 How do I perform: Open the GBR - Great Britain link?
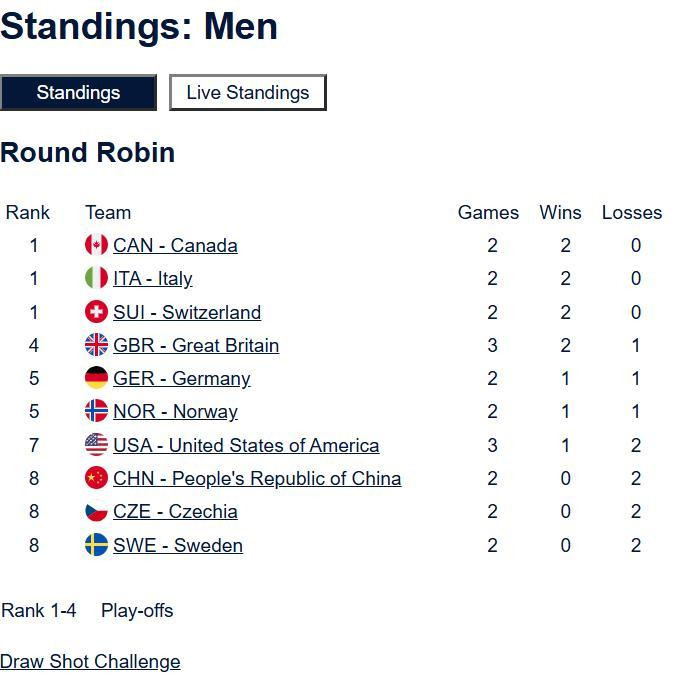[196, 346]
